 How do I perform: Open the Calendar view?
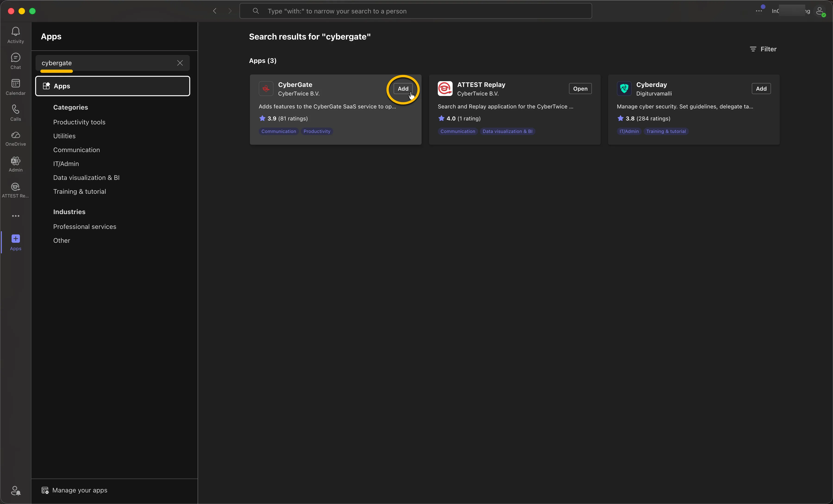click(x=16, y=87)
